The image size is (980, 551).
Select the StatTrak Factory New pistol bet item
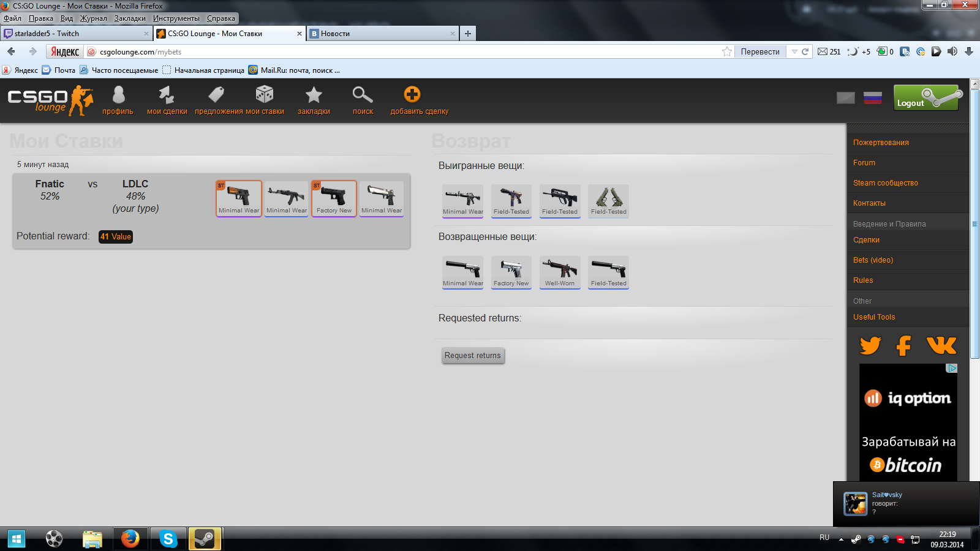coord(334,198)
